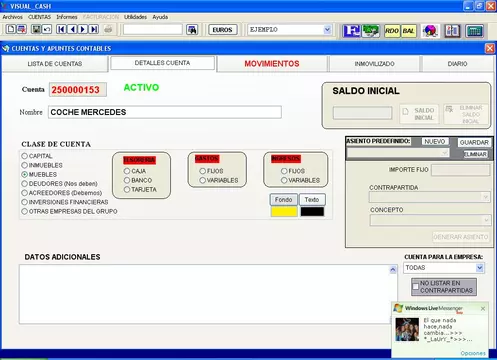
Task: Click the binoculars search icon
Action: coord(192,30)
